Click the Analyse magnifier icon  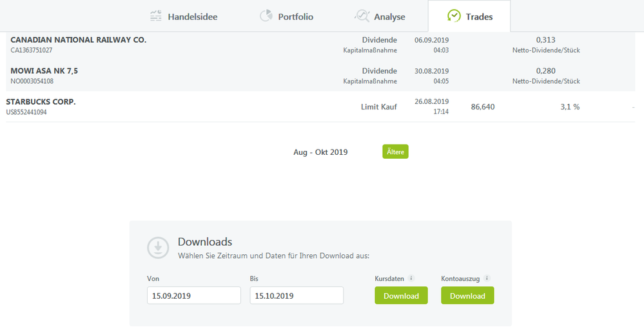coord(362,16)
